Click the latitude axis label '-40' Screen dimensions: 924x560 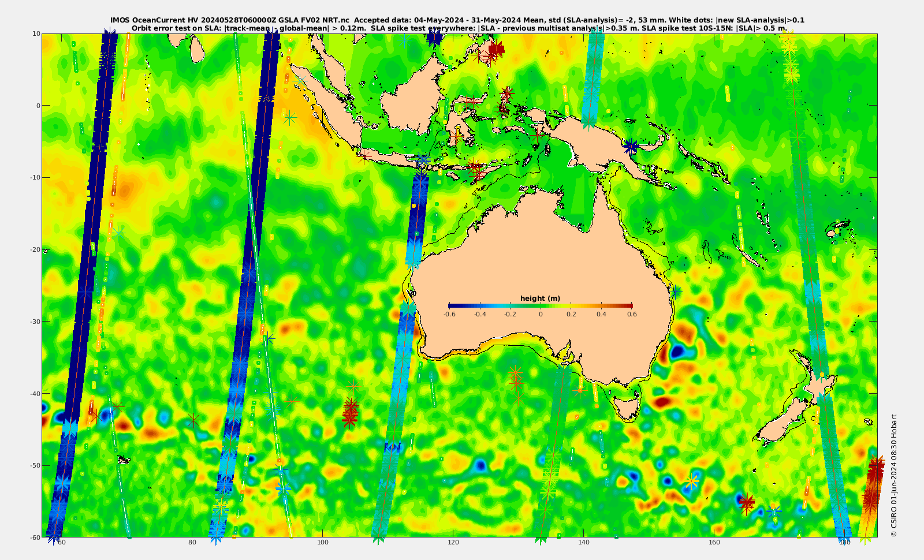(35, 393)
